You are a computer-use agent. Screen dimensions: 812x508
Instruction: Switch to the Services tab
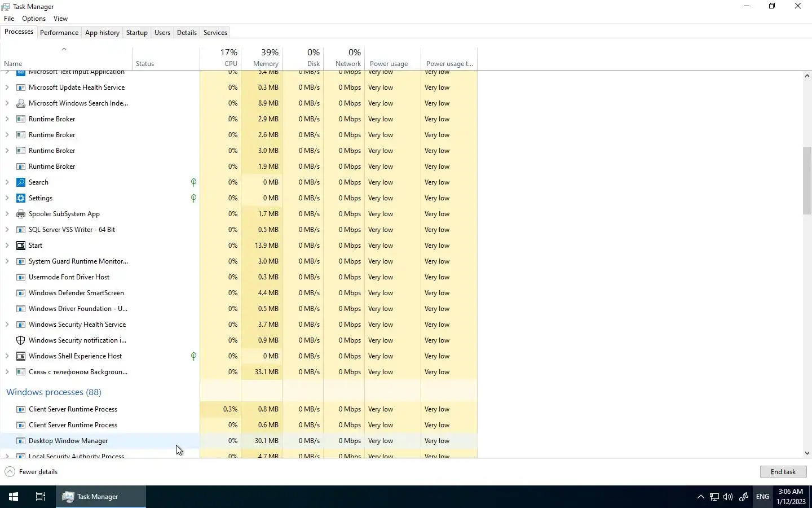pos(215,33)
